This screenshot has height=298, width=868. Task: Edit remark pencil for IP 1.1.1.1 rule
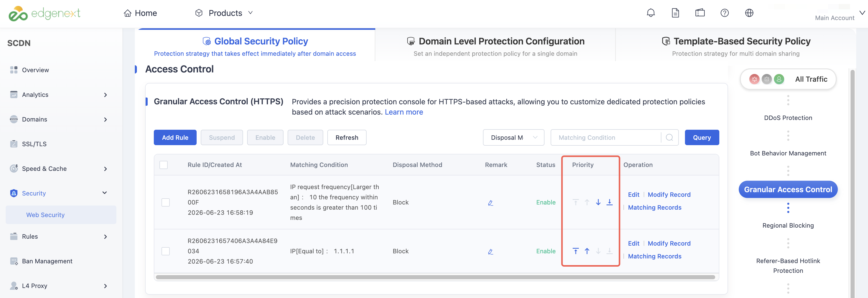pyautogui.click(x=491, y=252)
